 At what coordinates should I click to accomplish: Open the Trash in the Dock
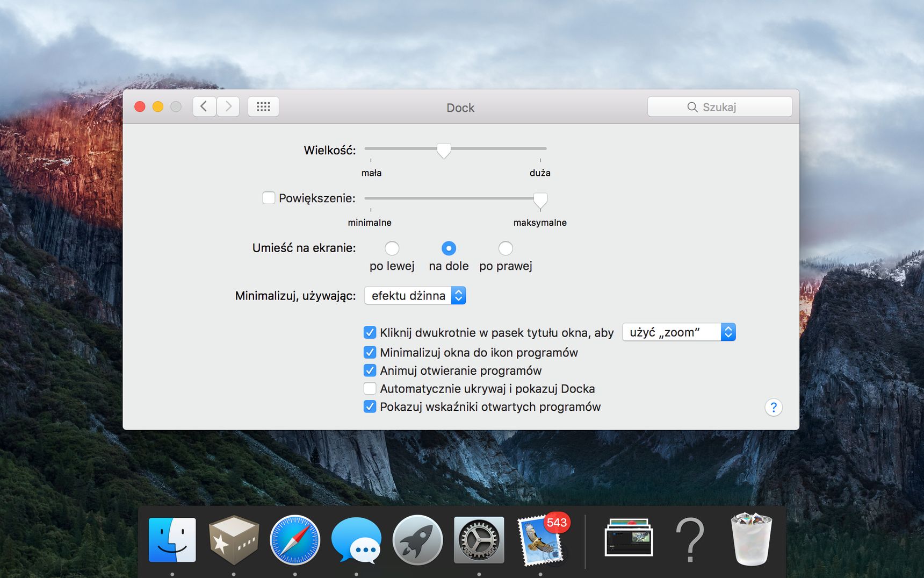click(751, 539)
